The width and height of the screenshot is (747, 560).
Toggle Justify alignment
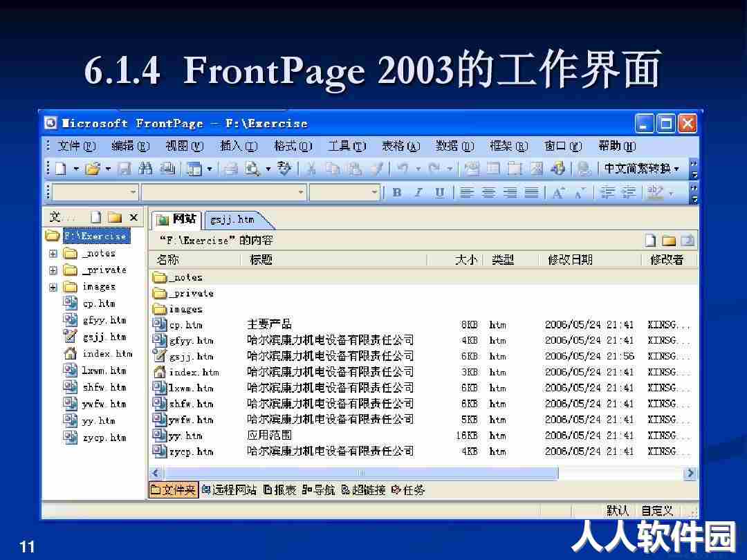pyautogui.click(x=531, y=192)
